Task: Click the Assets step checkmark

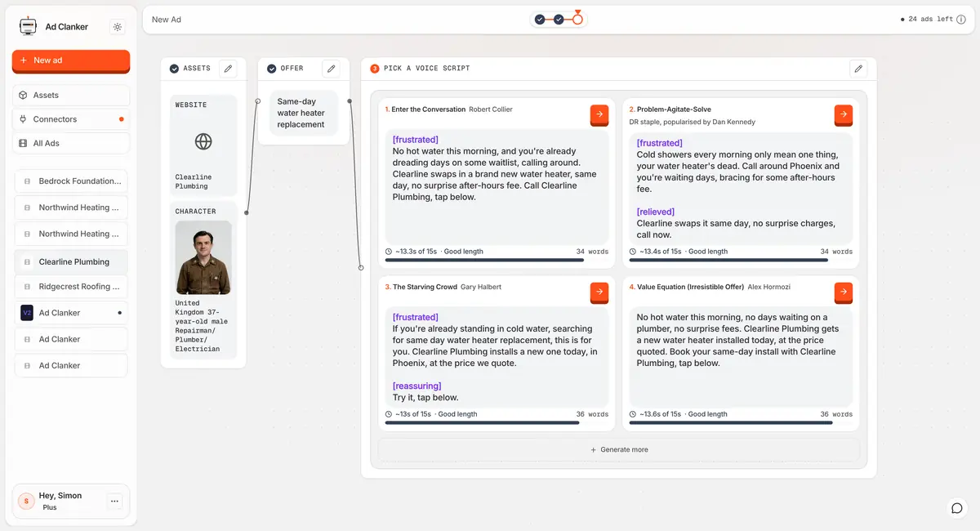Action: [x=174, y=69]
